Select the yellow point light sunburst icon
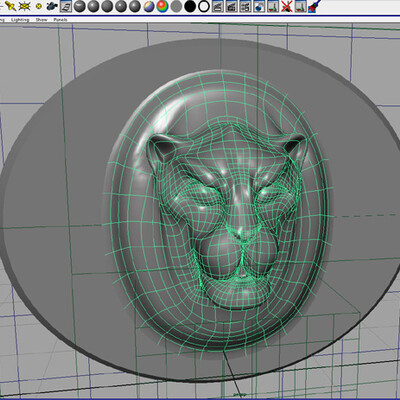 coord(24,6)
